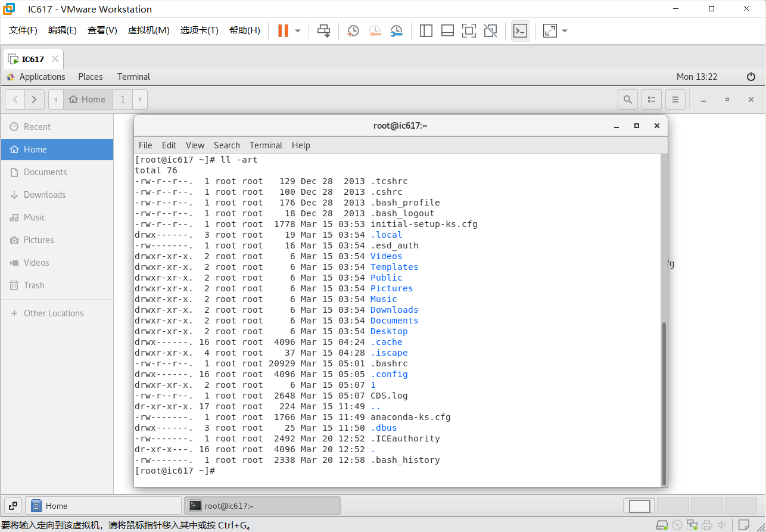
Task: Revert the VM to its previous snapshot
Action: coord(375,30)
